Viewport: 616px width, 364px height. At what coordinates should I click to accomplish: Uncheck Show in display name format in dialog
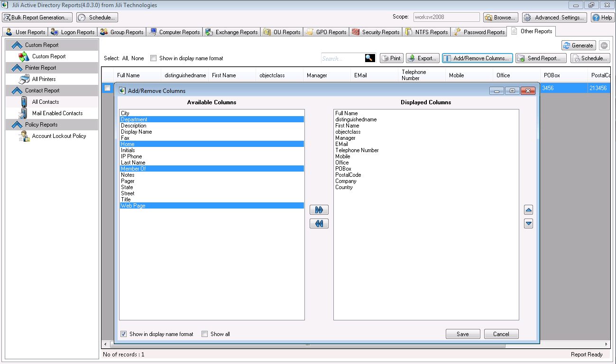pos(123,334)
